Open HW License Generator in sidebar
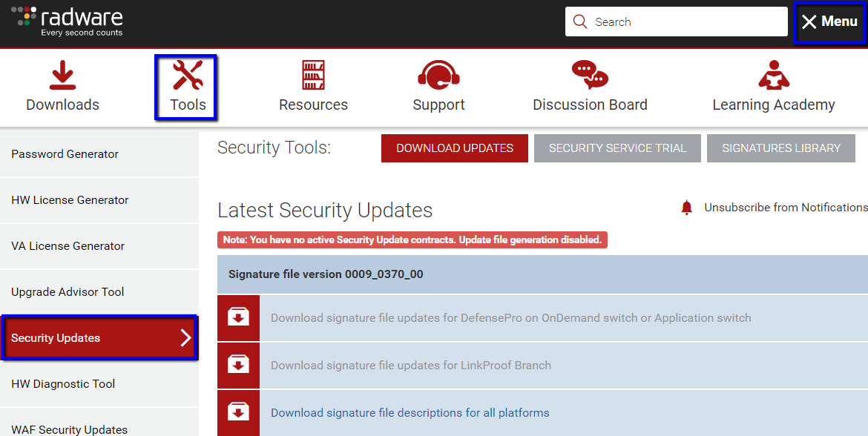 [70, 200]
